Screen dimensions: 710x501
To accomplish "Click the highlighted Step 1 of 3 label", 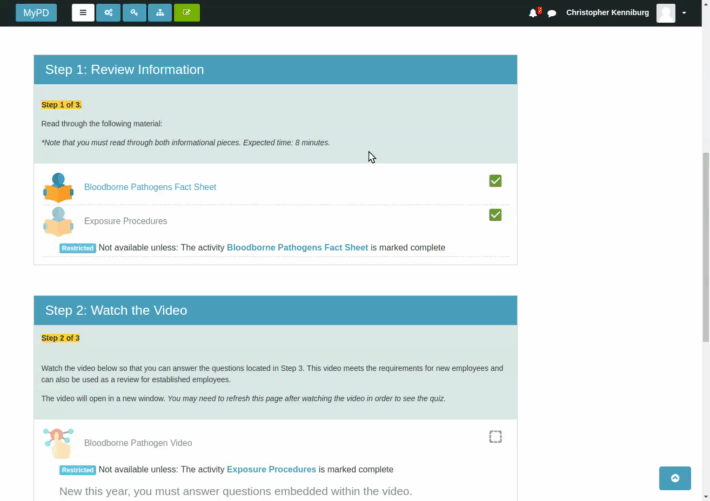I will coord(62,105).
